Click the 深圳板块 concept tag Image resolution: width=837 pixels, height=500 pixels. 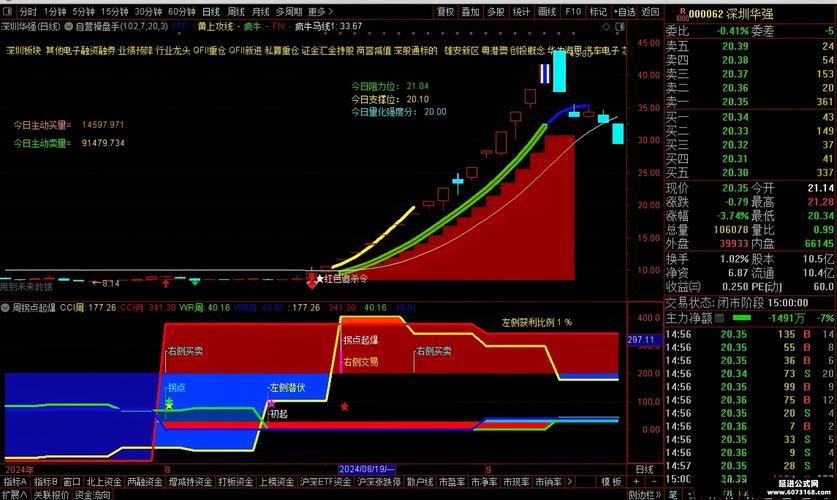23,51
